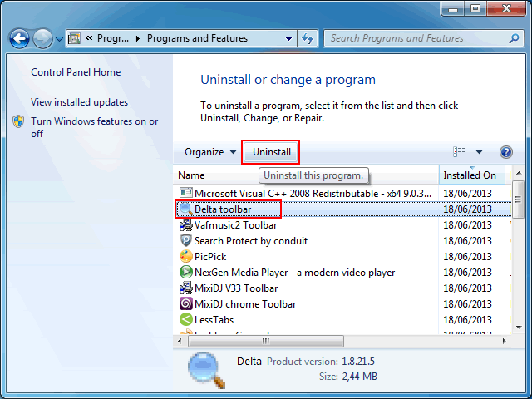Select Microsoft Visual C++ 2008 Redistributable row
The image size is (532, 399).
342,194
